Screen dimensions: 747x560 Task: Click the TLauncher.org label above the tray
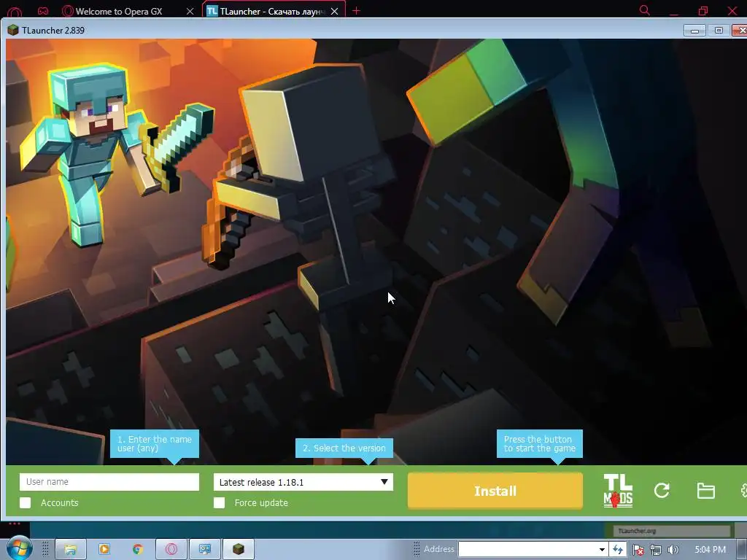636,531
